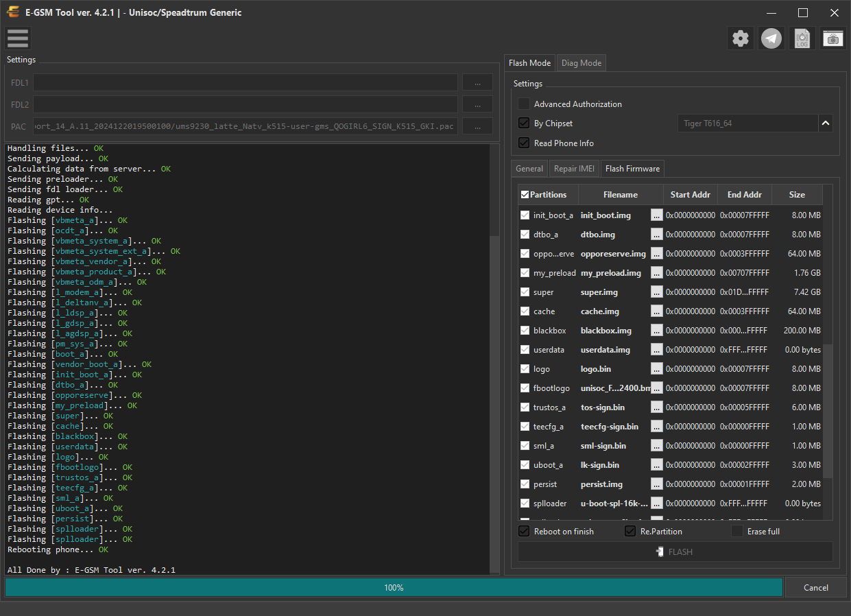Select teecfg-sign.bin filename cell
The width and height of the screenshot is (851, 616).
tap(610, 427)
